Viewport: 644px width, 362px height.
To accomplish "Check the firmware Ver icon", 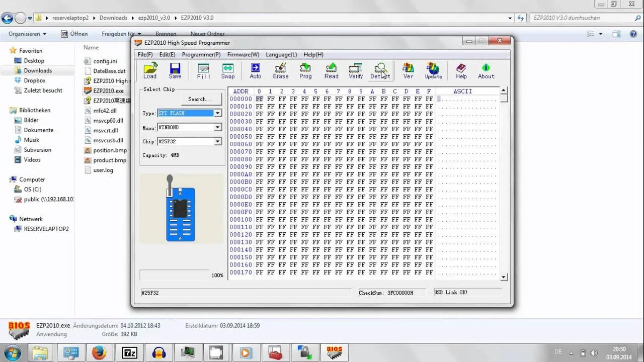I will pos(408,70).
